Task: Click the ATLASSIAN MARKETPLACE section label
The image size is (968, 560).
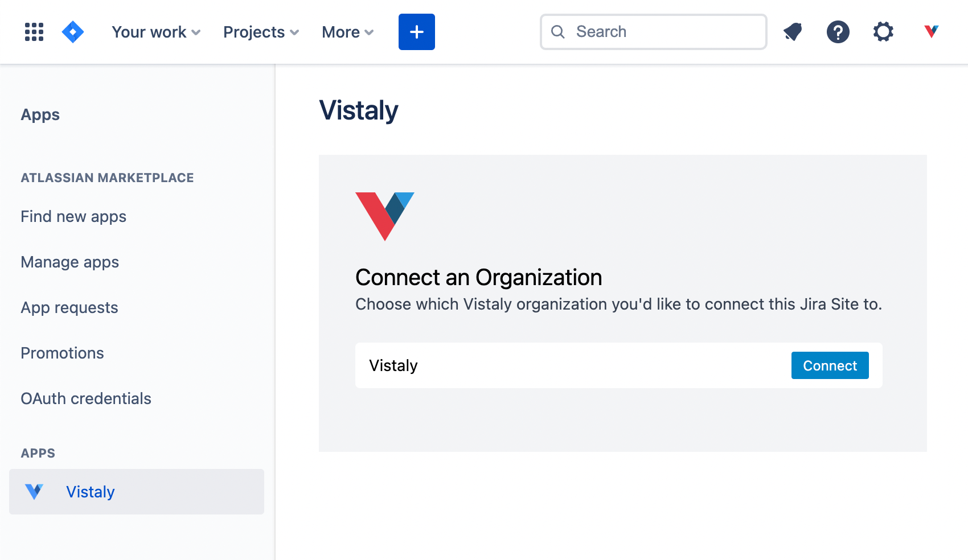Action: point(107,178)
